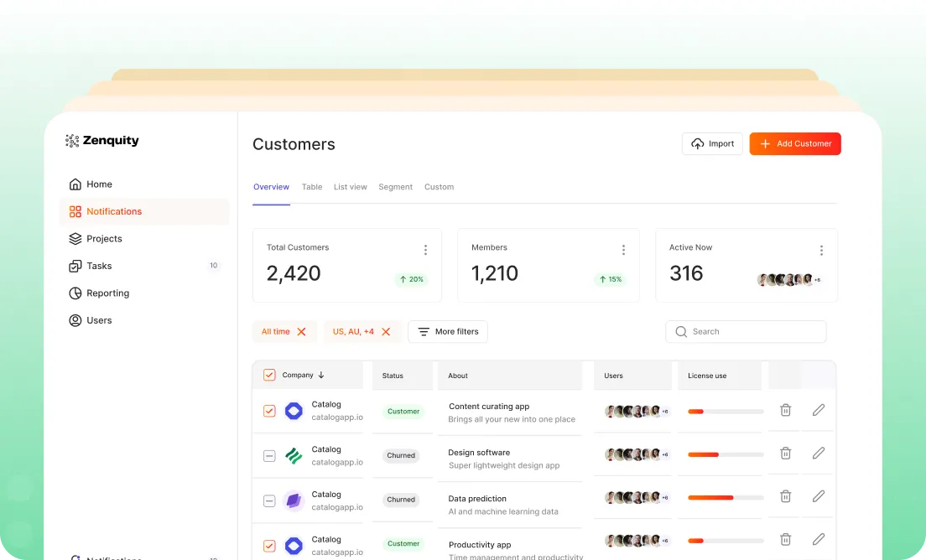Open Tasks in the sidebar
926x560 pixels.
click(x=144, y=266)
